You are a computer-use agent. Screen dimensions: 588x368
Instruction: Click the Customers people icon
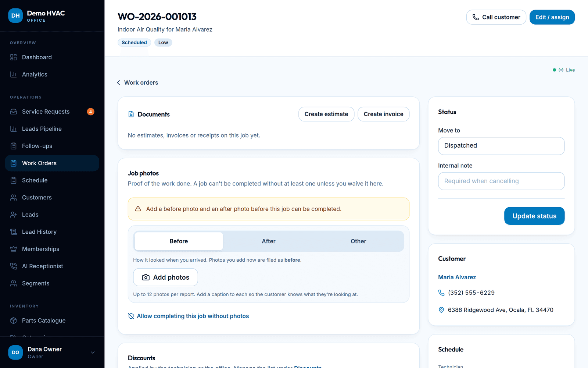(14, 198)
